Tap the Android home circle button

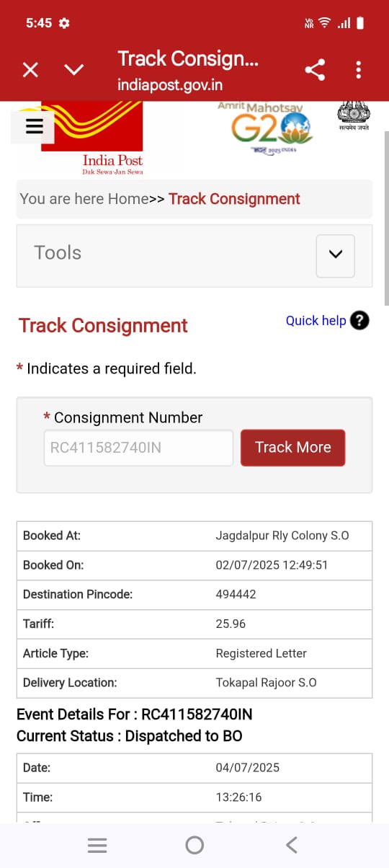(x=194, y=845)
